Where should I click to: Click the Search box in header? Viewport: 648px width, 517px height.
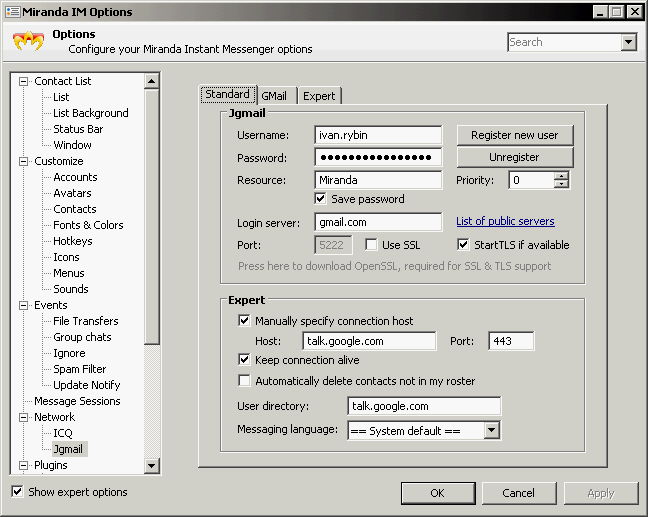(x=565, y=42)
